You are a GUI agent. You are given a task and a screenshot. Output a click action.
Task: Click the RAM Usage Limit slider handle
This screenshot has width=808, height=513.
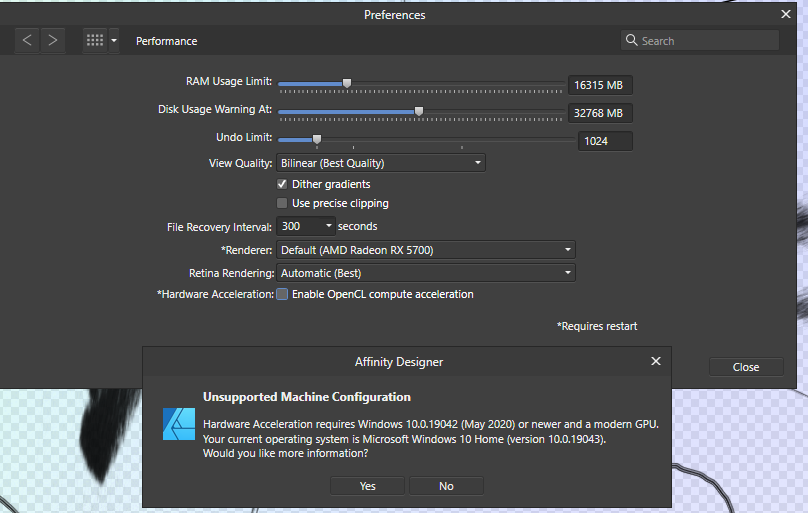347,83
